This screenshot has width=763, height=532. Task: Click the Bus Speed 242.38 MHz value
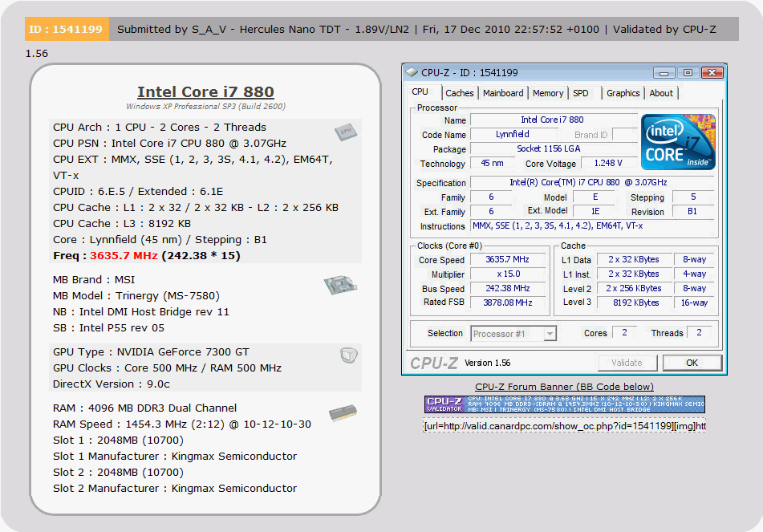click(507, 288)
